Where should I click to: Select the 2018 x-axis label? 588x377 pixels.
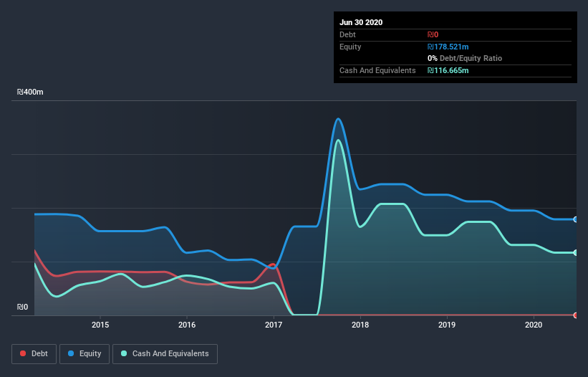point(360,325)
